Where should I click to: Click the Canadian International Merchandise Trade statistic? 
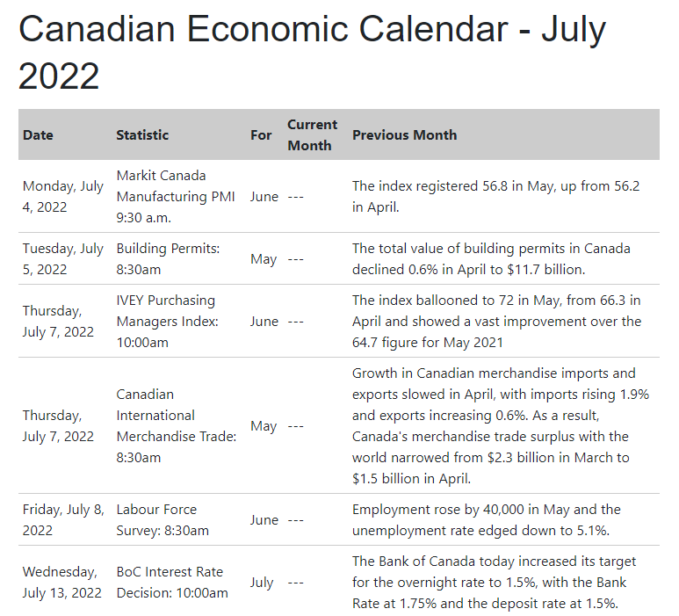[x=176, y=426]
